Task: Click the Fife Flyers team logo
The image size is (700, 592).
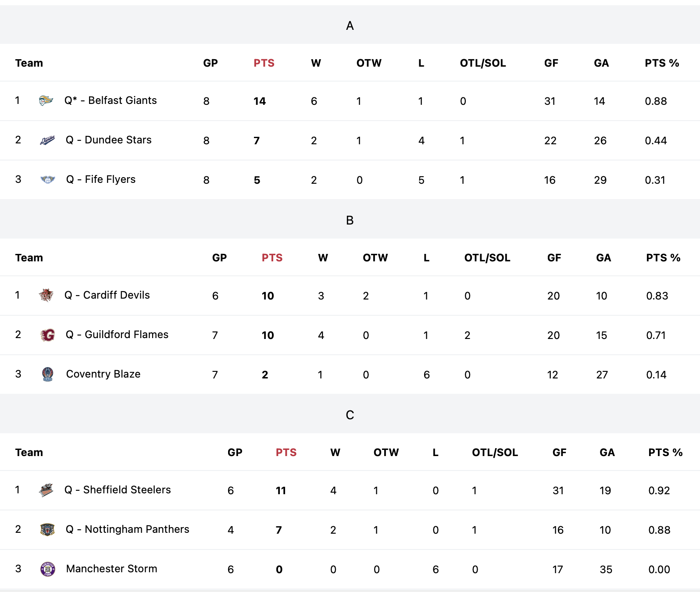Action: click(47, 179)
